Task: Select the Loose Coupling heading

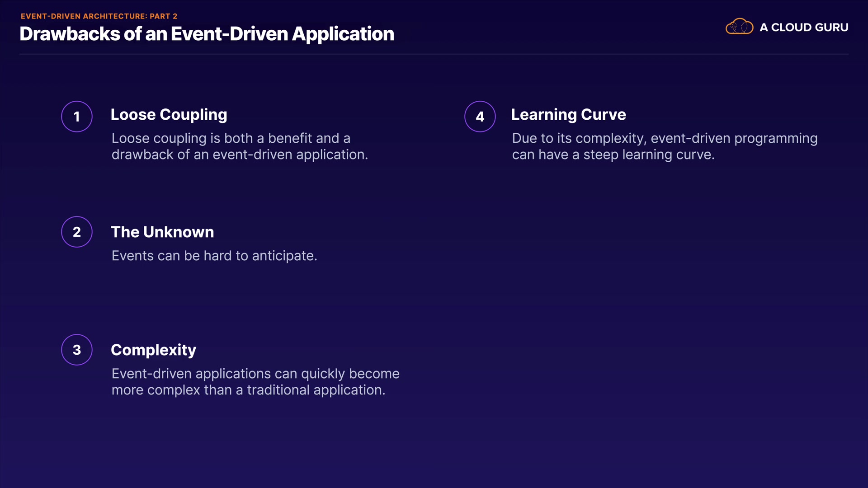Action: 169,115
